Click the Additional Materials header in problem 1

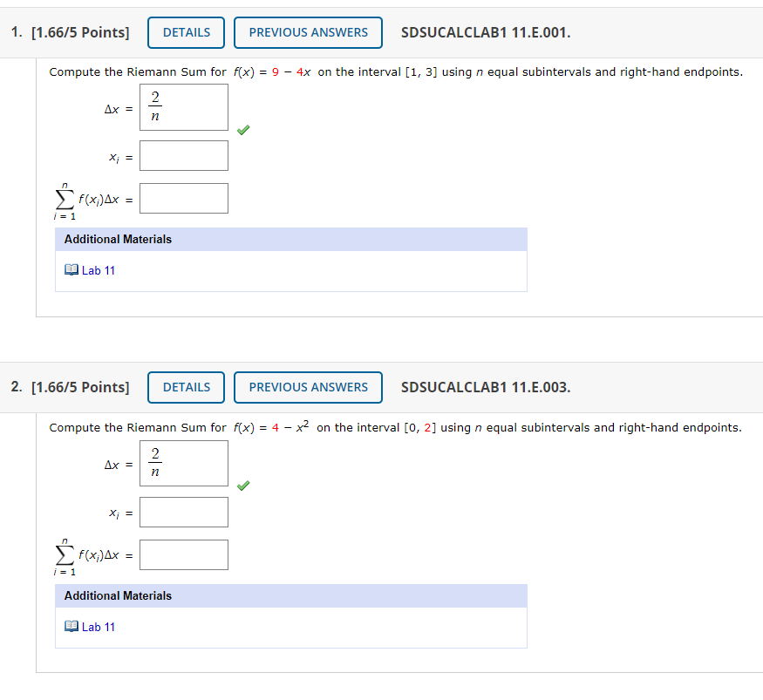[117, 239]
